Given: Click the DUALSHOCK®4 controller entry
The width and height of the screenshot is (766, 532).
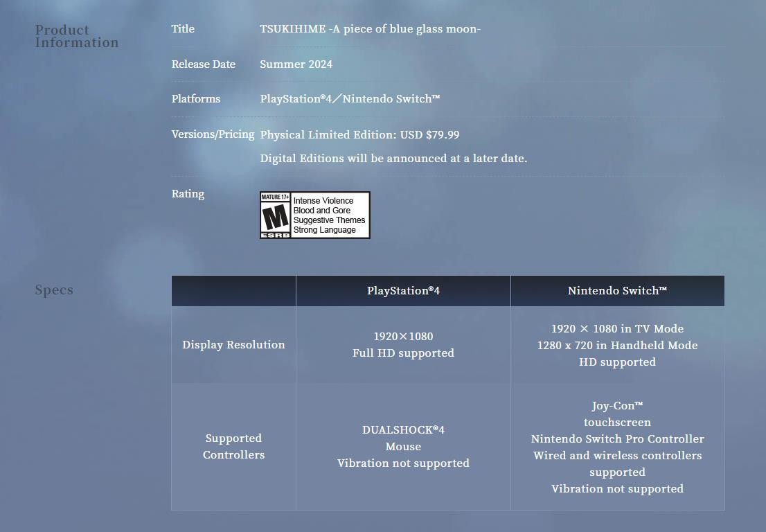Looking at the screenshot, I should (x=403, y=430).
